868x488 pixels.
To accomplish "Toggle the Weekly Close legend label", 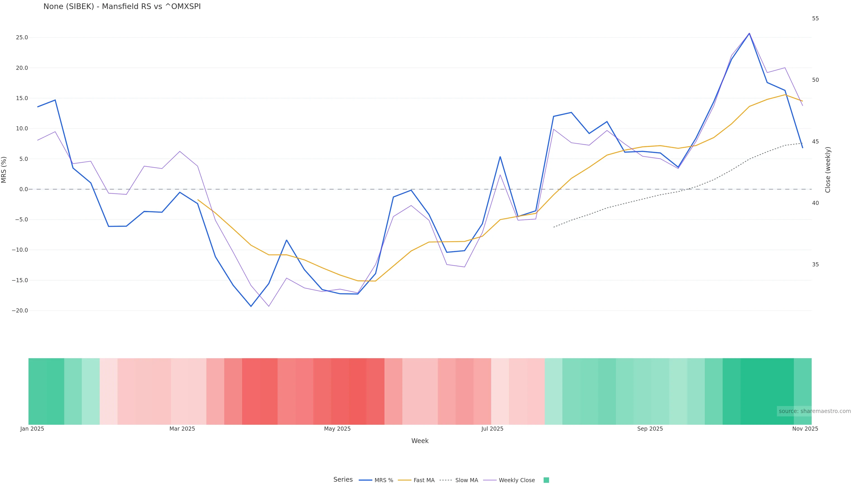I will [x=517, y=480].
